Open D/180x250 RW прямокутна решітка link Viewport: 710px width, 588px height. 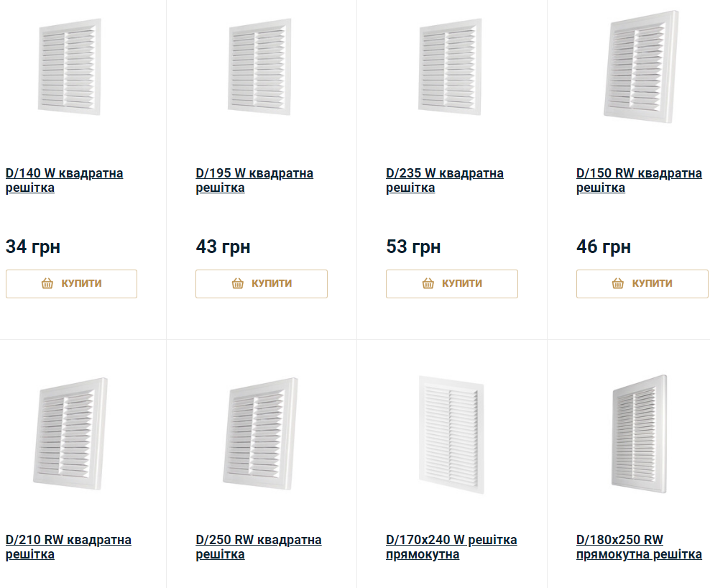pos(639,547)
